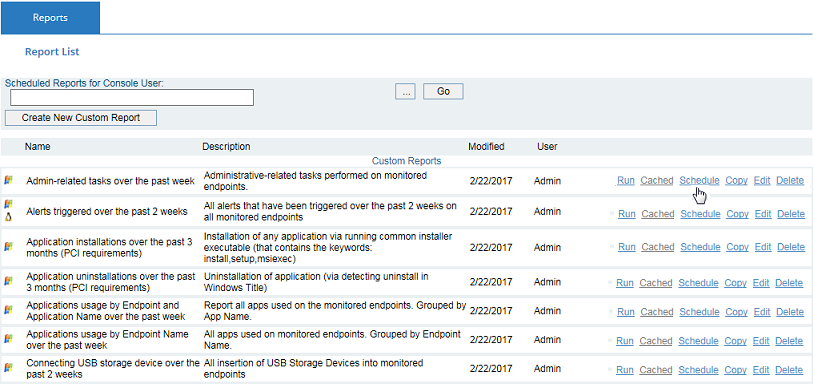Click the Linux penguin icon for Alerts triggered report
This screenshot has width=814, height=385.
pos(8,217)
